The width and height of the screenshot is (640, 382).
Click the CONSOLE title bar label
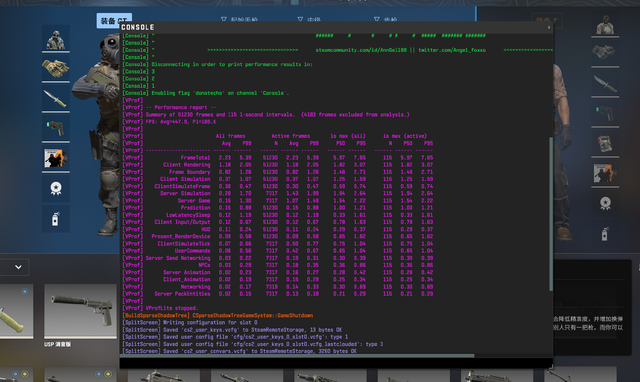[x=138, y=27]
